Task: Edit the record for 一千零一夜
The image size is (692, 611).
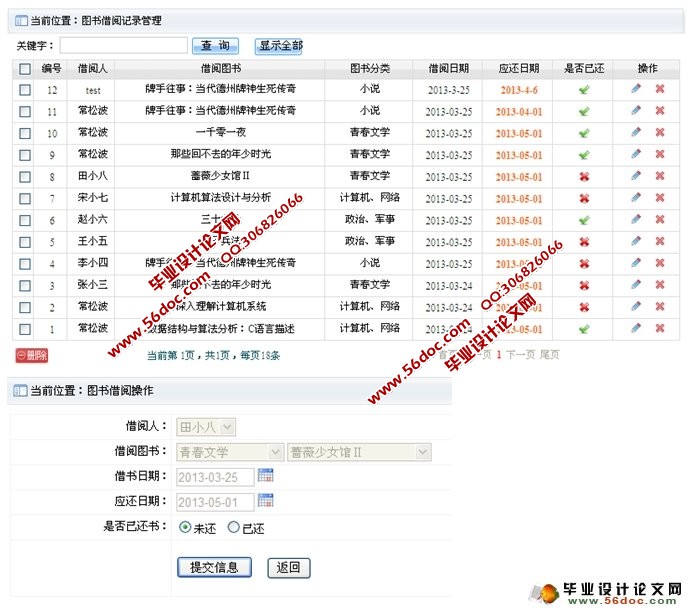Action: (636, 132)
